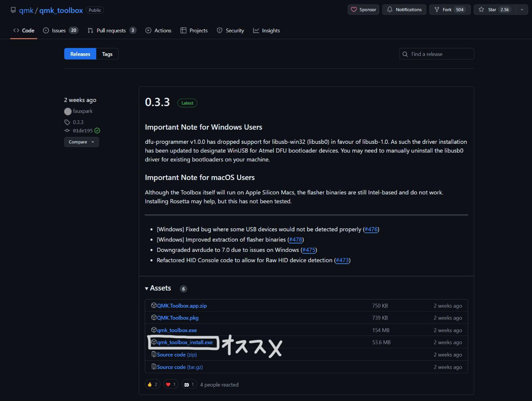Toggle the thumbs up reaction
Viewport: 532px width, 401px height.
[152, 385]
